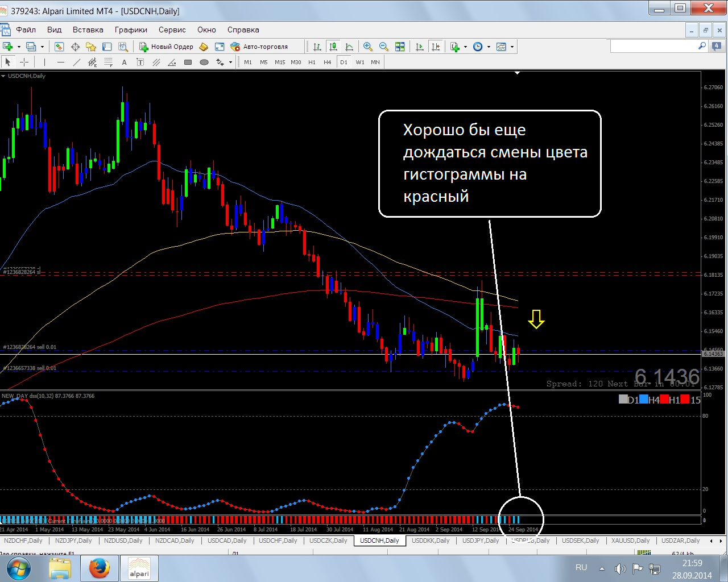Viewport: 728px width, 582px height.
Task: Switch timeframe to H4
Action: [328, 62]
